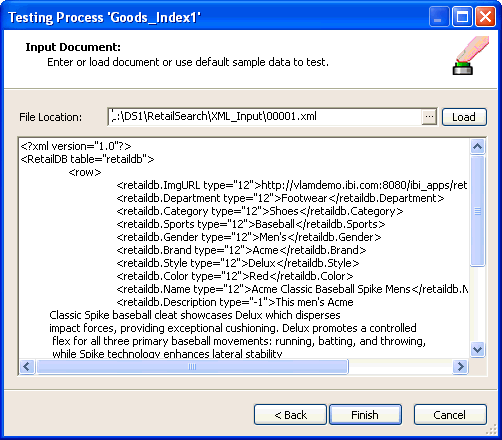
Task: Close the Testing Process dialog
Action: coord(485,17)
